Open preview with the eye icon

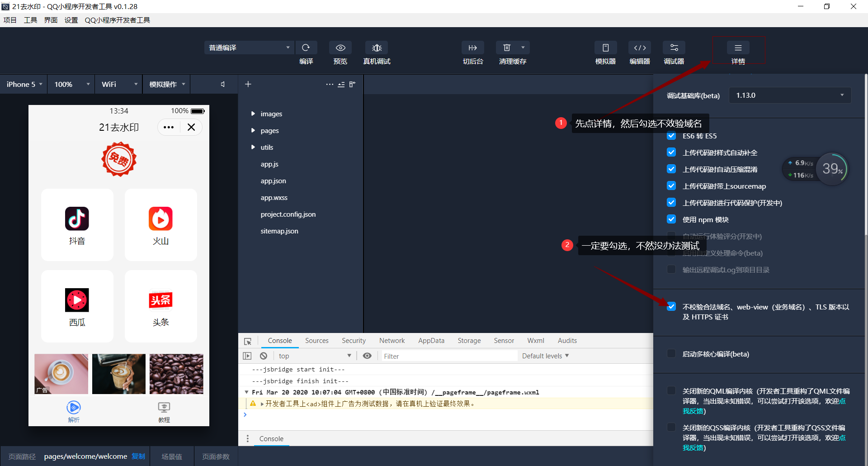[x=340, y=48]
